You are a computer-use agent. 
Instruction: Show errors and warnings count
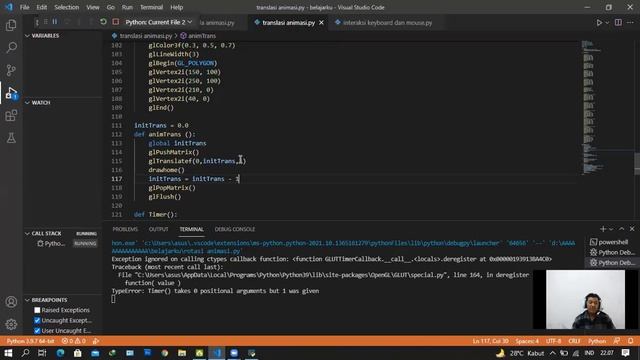73,341
